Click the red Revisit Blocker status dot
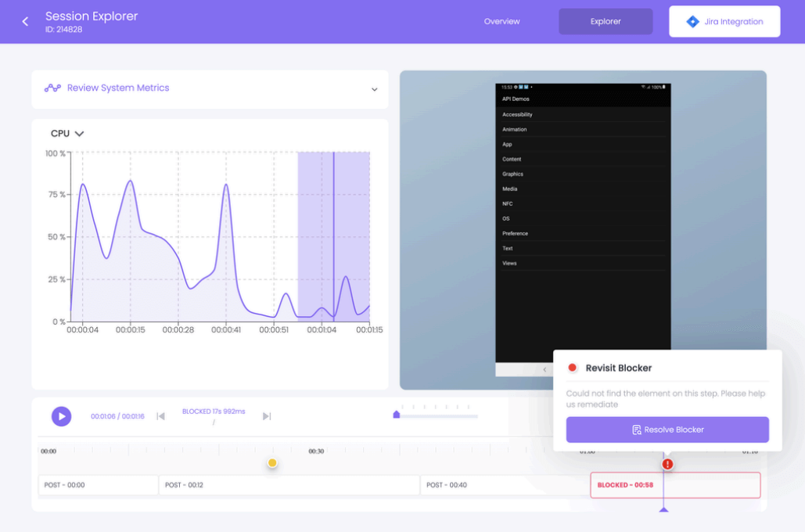805x532 pixels. tap(572, 368)
